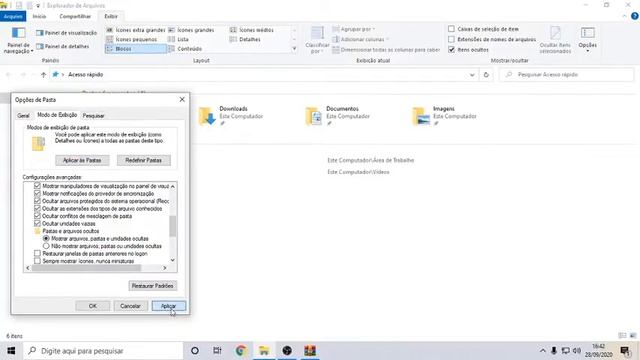Refresh the Acesso rápido view
The image size is (640, 360).
486,75
